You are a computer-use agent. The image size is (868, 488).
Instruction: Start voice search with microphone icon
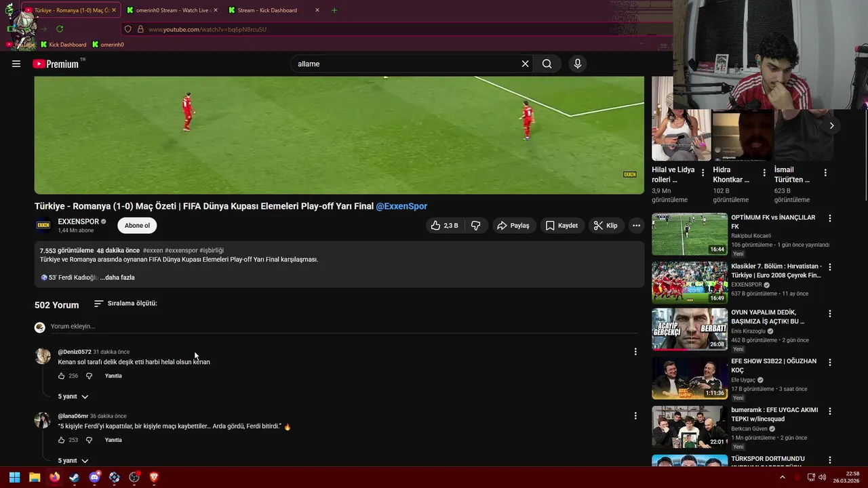point(577,64)
